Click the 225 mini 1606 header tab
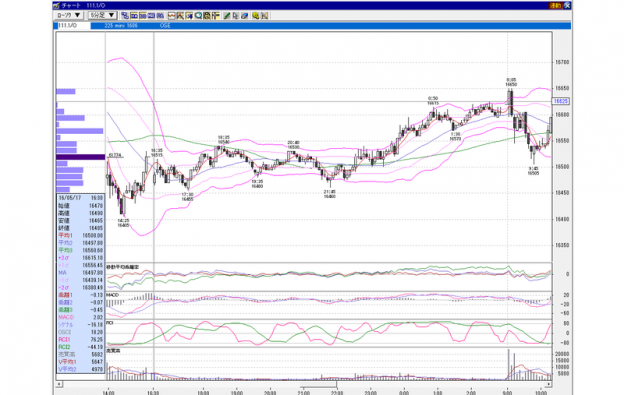 pos(121,25)
